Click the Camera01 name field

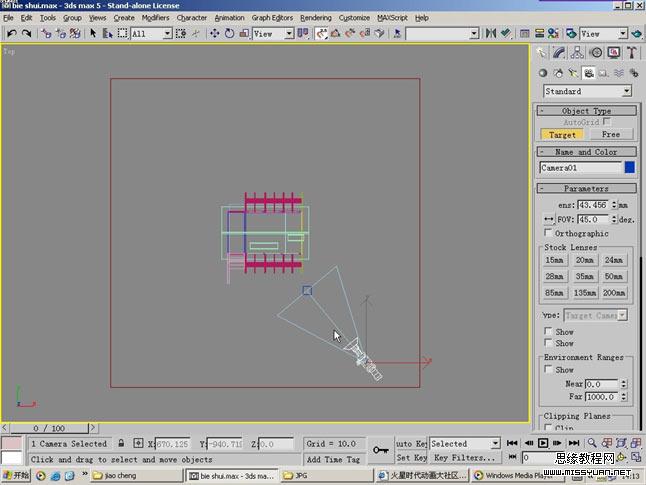[580, 168]
